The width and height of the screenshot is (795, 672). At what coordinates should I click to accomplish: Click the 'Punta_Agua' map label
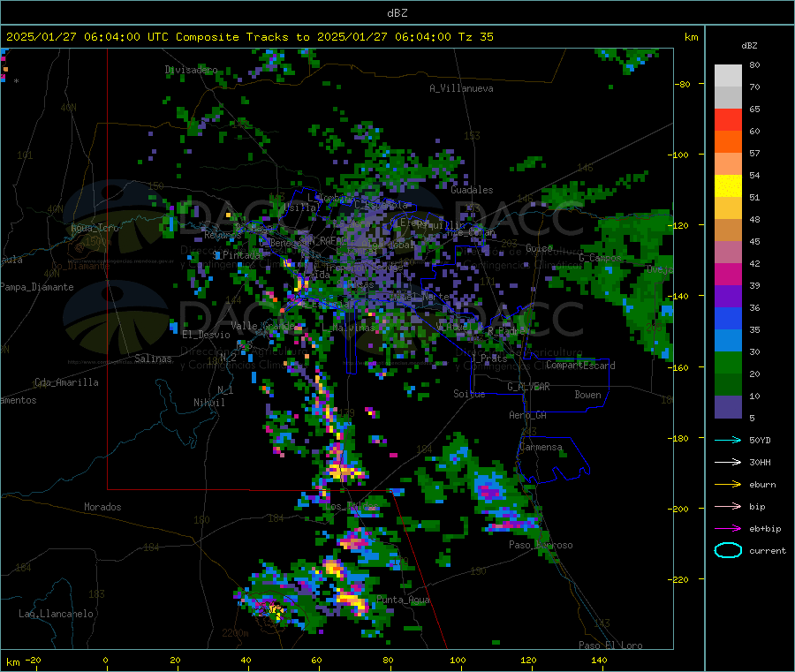click(x=403, y=600)
